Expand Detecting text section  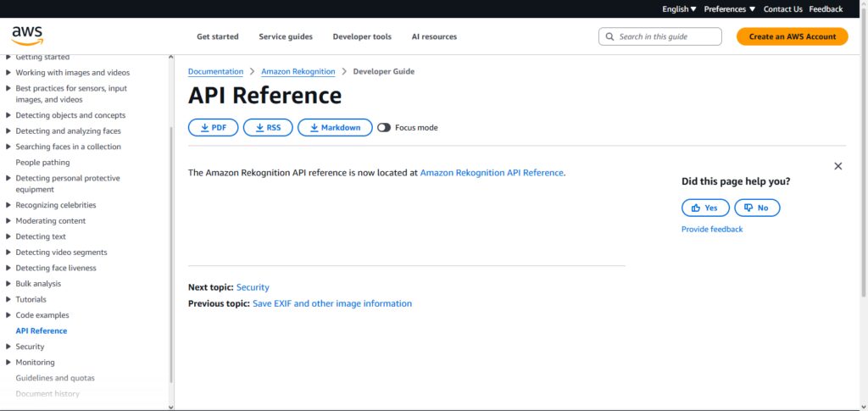[8, 236]
